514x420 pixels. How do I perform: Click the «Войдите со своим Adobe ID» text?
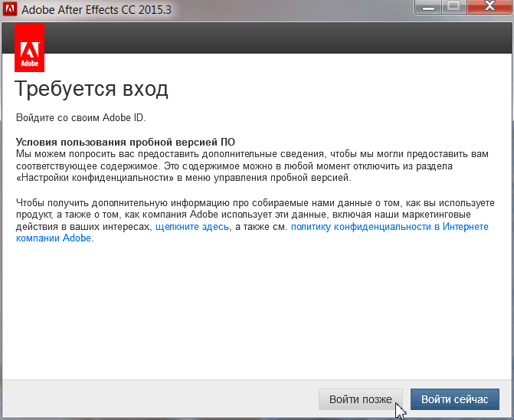pyautogui.click(x=80, y=118)
